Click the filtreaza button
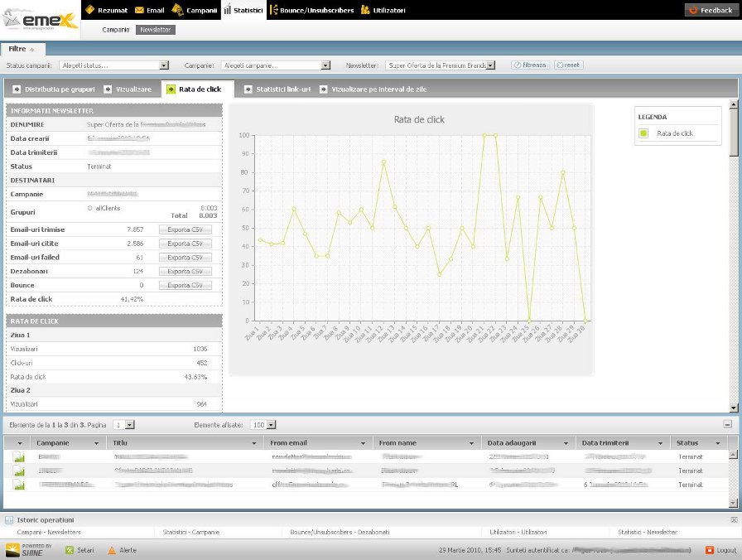Viewport: 742px width, 560px height. click(x=531, y=65)
